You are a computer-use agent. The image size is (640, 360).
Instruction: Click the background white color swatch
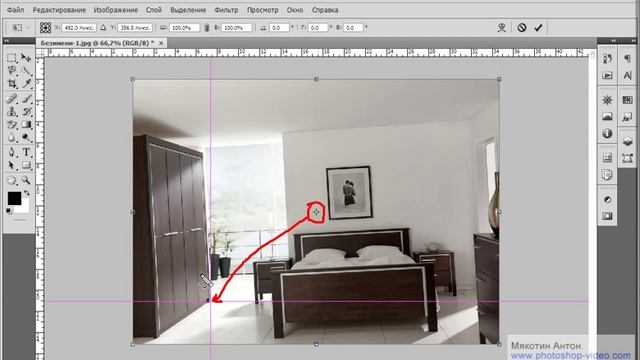pyautogui.click(x=24, y=207)
